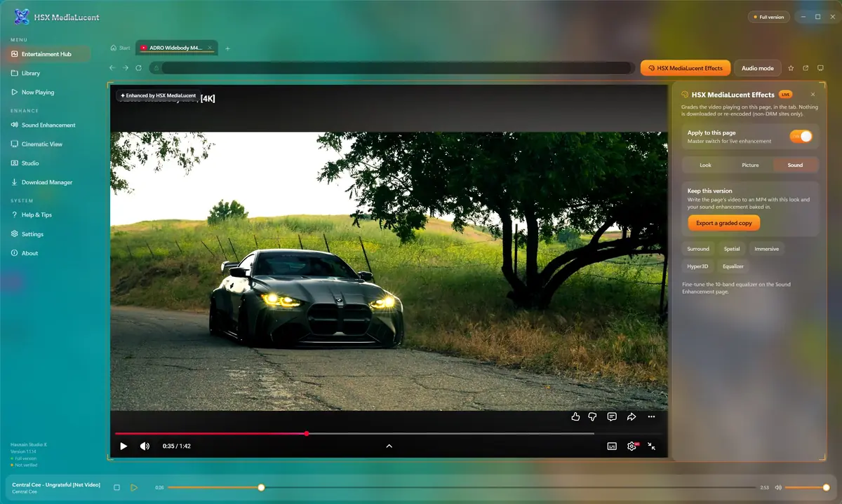Screen dimensions: 842x504
Task: Click the Full version badge in title bar
Action: pos(768,17)
